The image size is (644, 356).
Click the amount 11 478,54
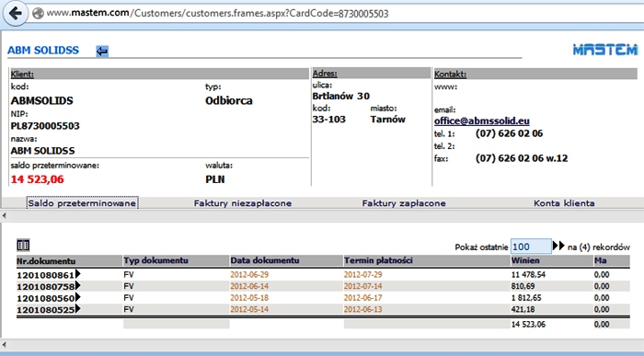pyautogui.click(x=528, y=274)
